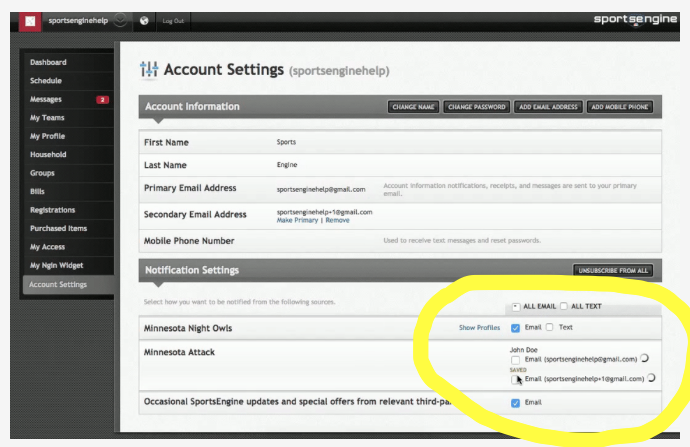The height and width of the screenshot is (447, 690).
Task: Log out using the Log Out link
Action: point(173,21)
